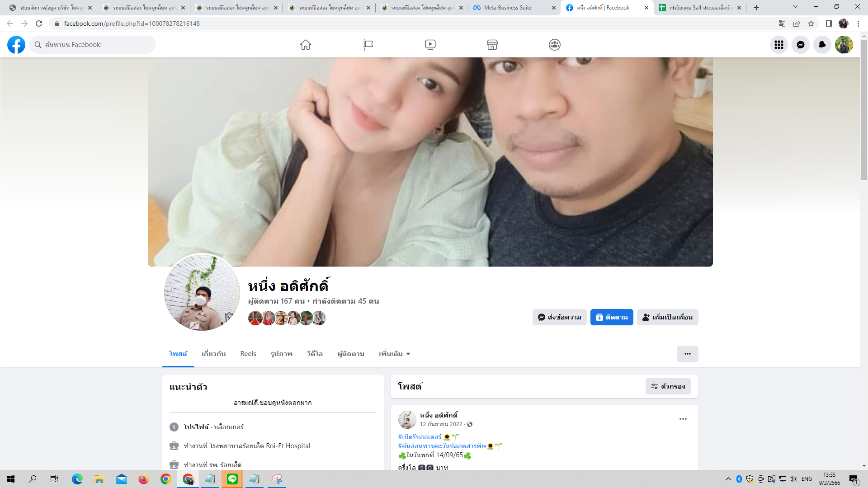
Task: Open Messenger chats icon
Action: click(x=801, y=45)
